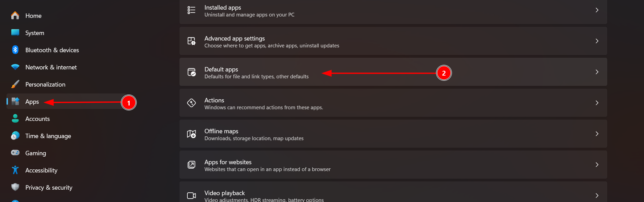The height and width of the screenshot is (202, 644).
Task: Click the Privacy & security shield icon
Action: pos(15,187)
